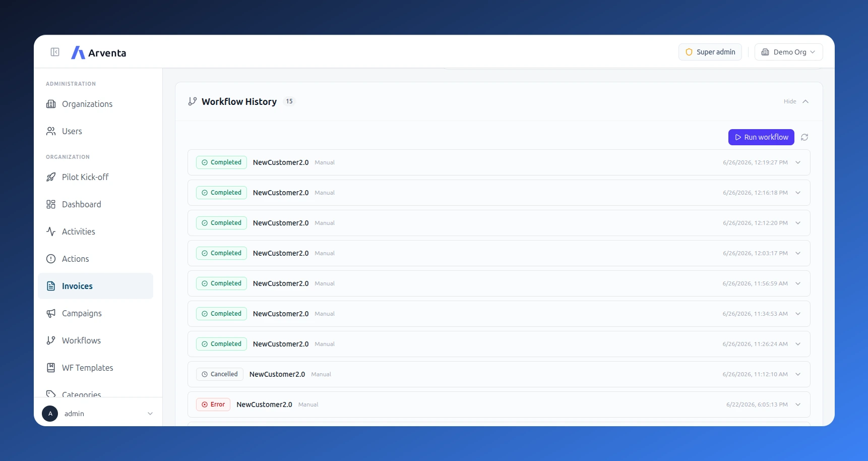Open the Campaigns section
This screenshot has width=868, height=461.
point(95,313)
